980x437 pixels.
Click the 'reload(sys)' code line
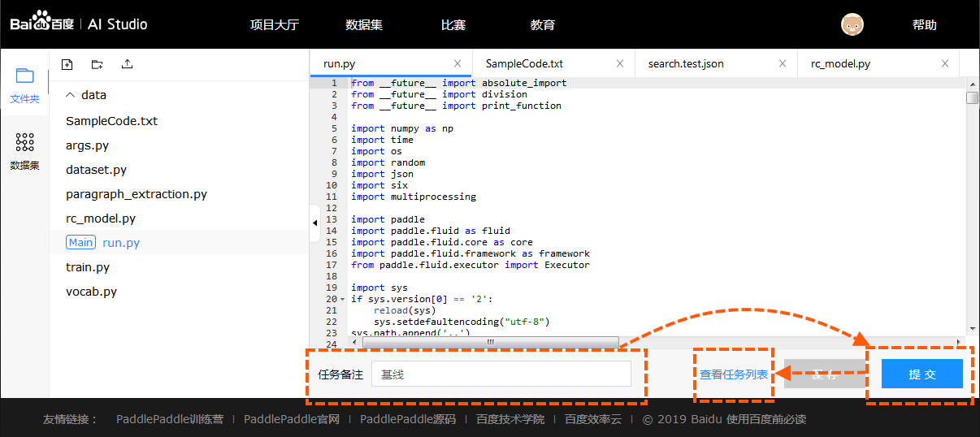click(405, 310)
